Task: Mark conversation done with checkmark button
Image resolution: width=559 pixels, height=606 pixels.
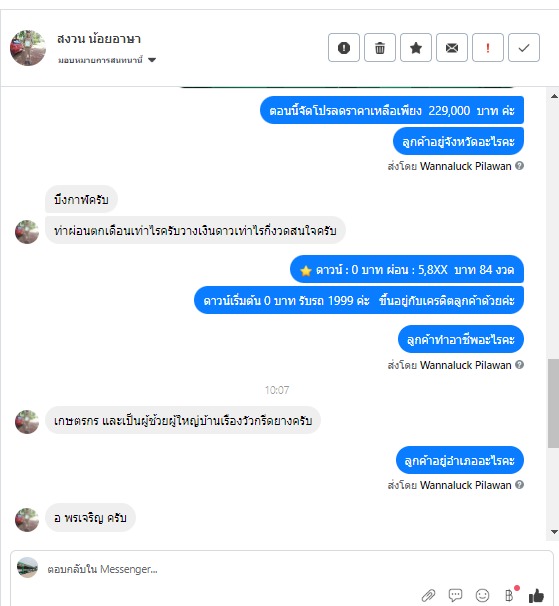Action: [x=523, y=48]
